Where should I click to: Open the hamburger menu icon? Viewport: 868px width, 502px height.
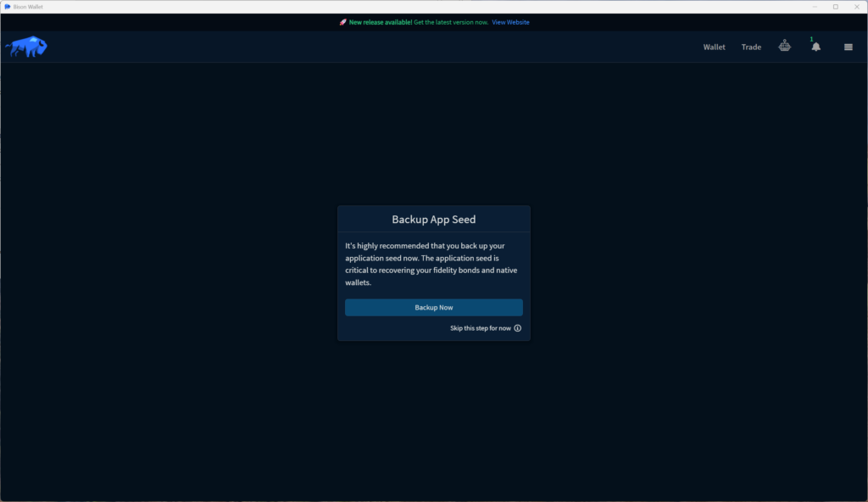tap(848, 47)
